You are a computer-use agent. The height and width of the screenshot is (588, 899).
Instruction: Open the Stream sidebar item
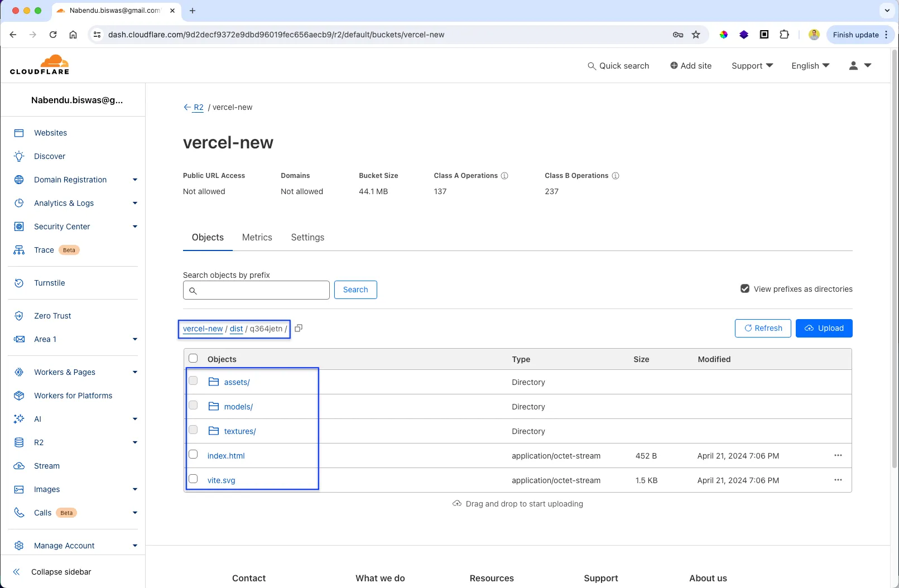pyautogui.click(x=47, y=466)
